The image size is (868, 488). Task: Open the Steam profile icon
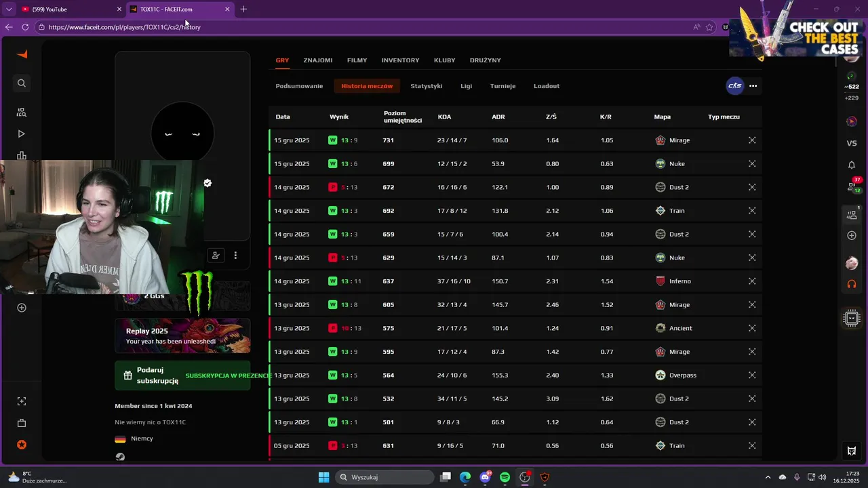click(x=120, y=456)
